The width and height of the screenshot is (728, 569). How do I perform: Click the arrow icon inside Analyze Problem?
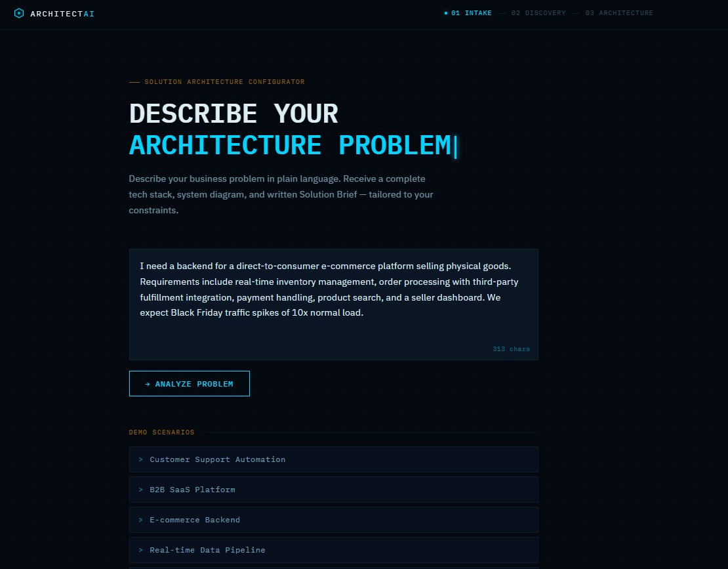point(148,384)
